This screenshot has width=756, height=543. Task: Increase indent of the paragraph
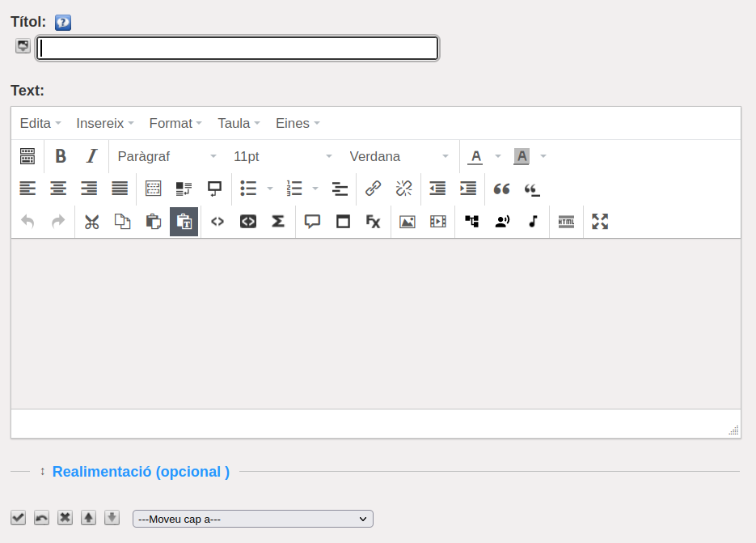point(468,189)
